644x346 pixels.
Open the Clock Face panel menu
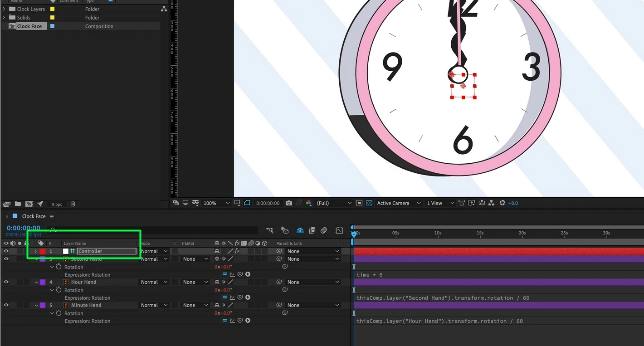tap(52, 217)
